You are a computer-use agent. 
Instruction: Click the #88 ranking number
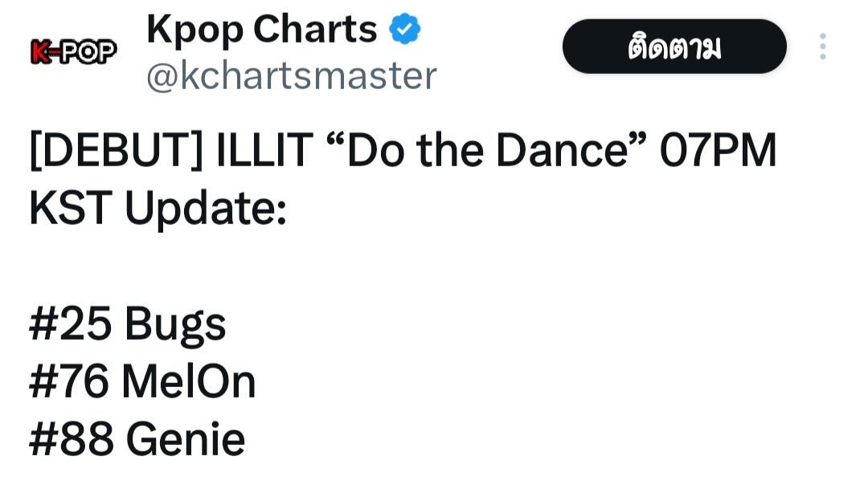click(72, 439)
